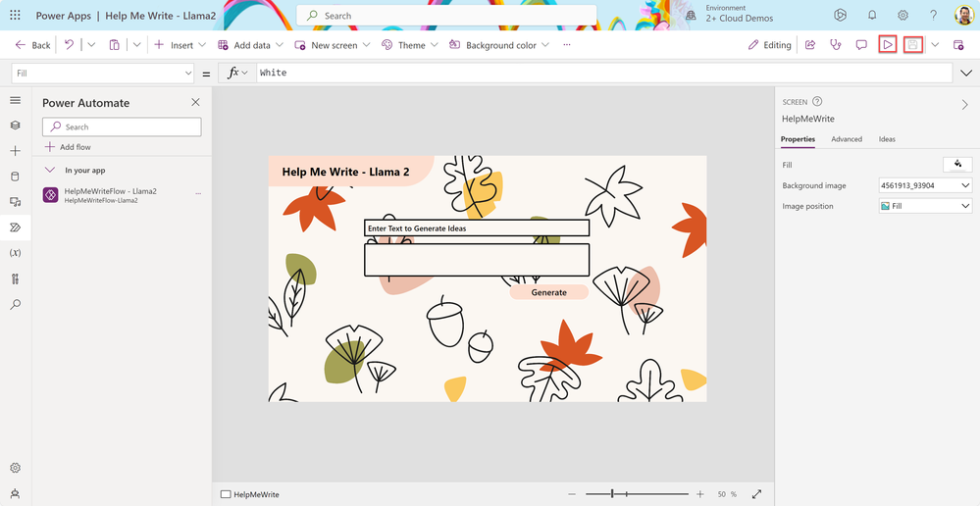Open the Insert dropdown

180,45
